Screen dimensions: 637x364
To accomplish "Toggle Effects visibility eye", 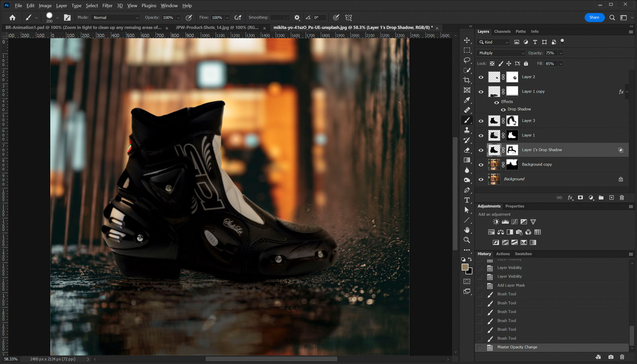I will [x=496, y=102].
